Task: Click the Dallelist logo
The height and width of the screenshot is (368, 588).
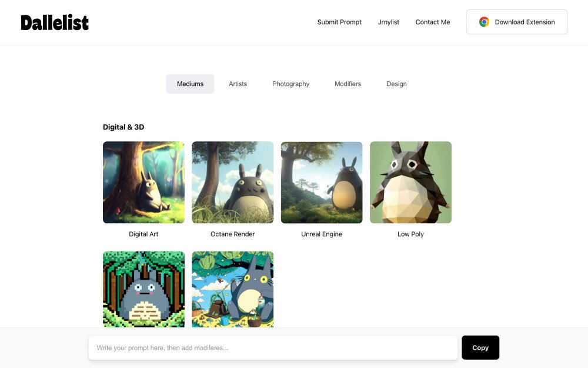Action: [55, 22]
